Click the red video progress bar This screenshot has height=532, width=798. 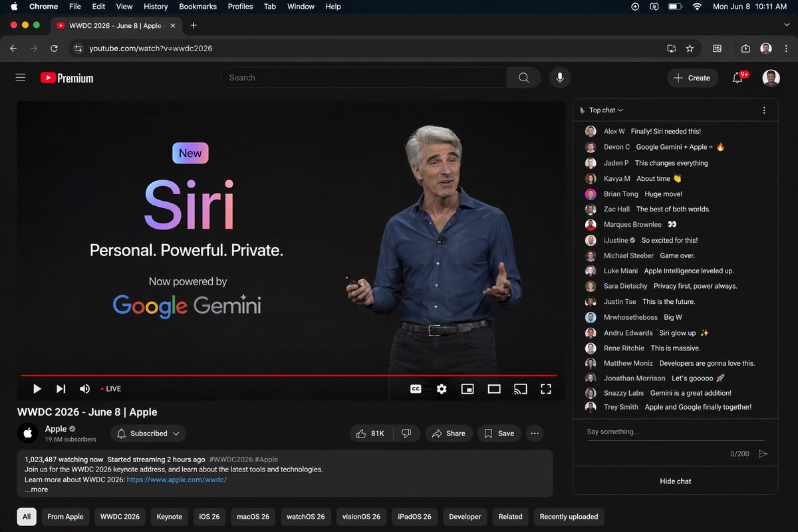pyautogui.click(x=289, y=376)
